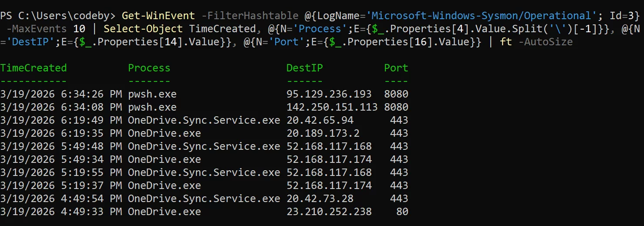Click OneDrive.Sync.Service.exe in the 4:49:54 PM row

pos(204,199)
